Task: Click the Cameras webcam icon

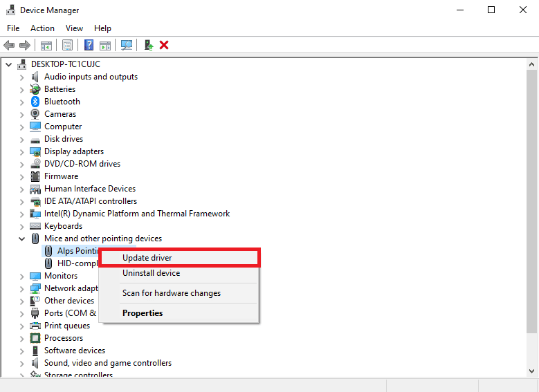Action: point(35,113)
